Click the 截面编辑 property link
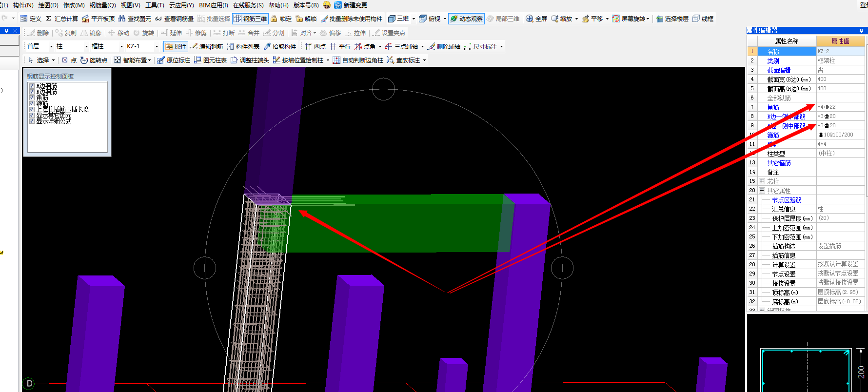Screen dimensions: 868x392 click(x=779, y=70)
